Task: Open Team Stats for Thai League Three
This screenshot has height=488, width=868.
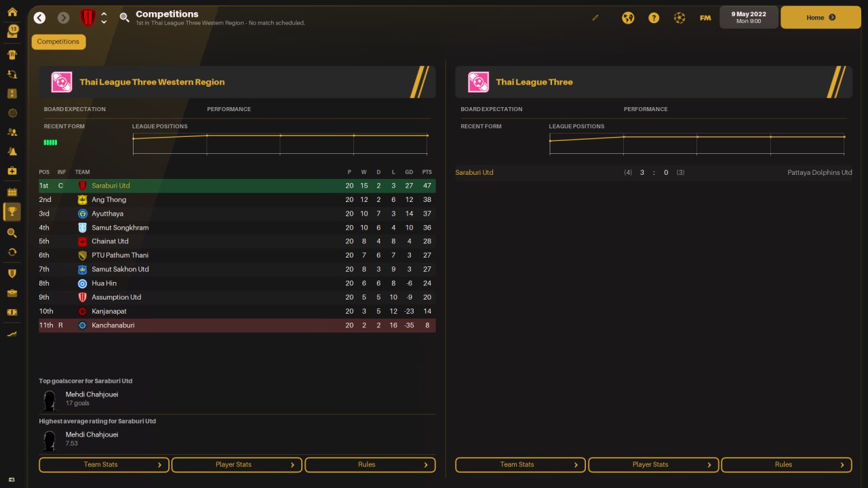Action: pos(520,465)
